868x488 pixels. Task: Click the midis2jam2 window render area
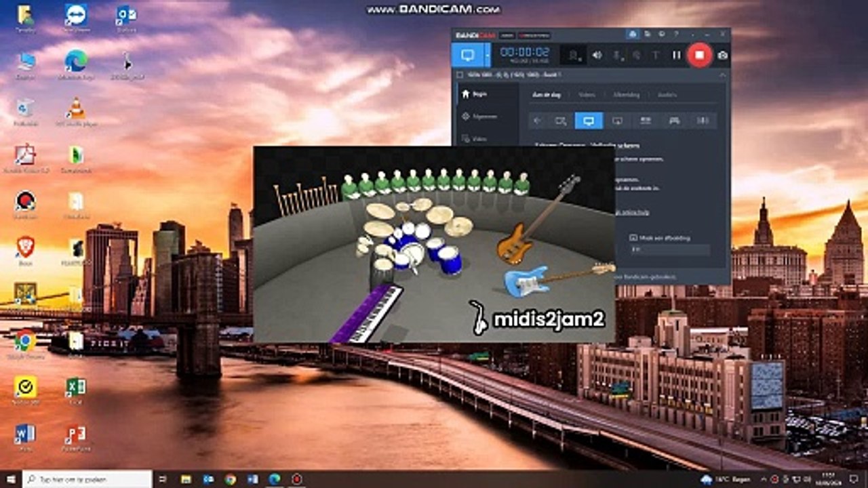(434, 245)
